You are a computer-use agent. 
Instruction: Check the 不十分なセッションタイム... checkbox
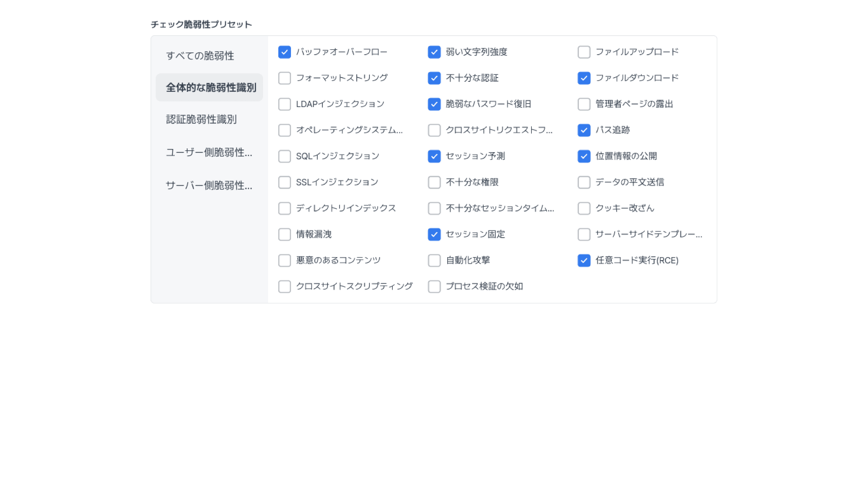pyautogui.click(x=434, y=208)
